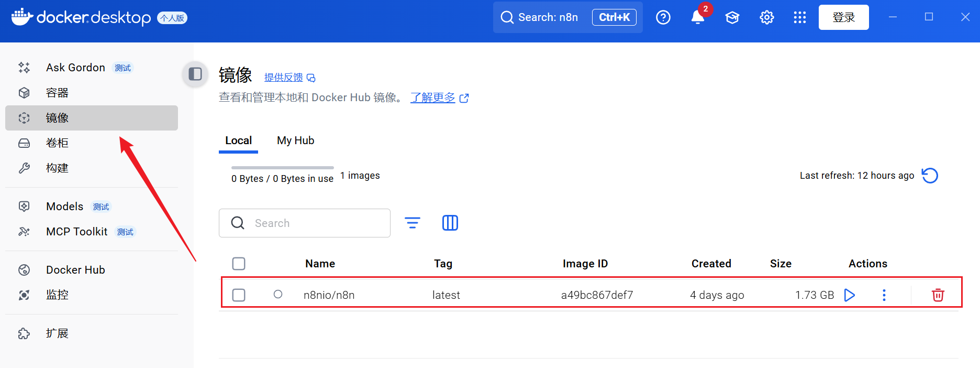The height and width of the screenshot is (368, 980).
Task: Open the apps grid icon in header
Action: (800, 17)
